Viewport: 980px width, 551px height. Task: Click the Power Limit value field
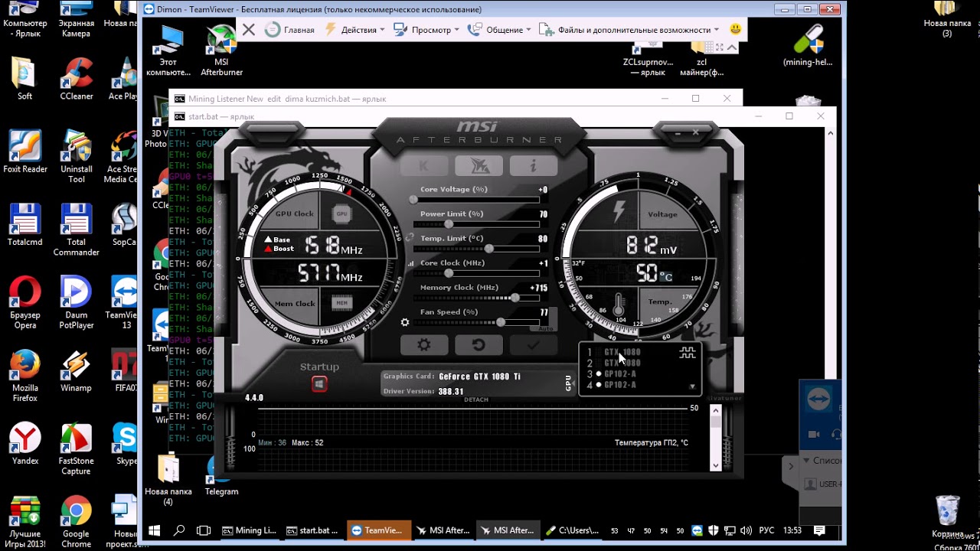543,214
